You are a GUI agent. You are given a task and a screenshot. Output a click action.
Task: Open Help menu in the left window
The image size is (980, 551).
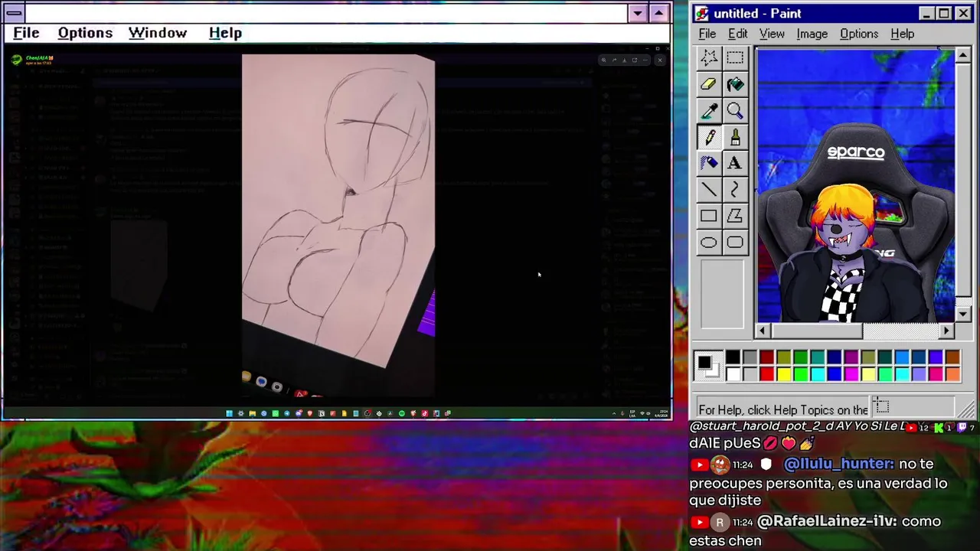(225, 33)
